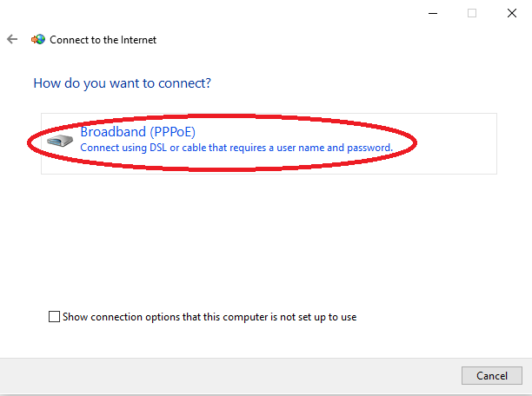Viewport: 532px width, 396px height.
Task: Click the back arrow button
Action: click(12, 40)
